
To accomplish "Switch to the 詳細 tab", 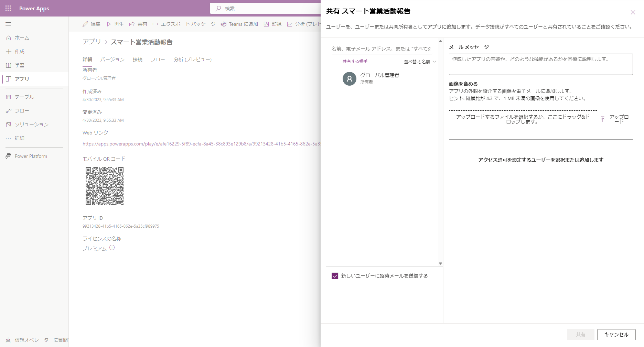I will 87,59.
